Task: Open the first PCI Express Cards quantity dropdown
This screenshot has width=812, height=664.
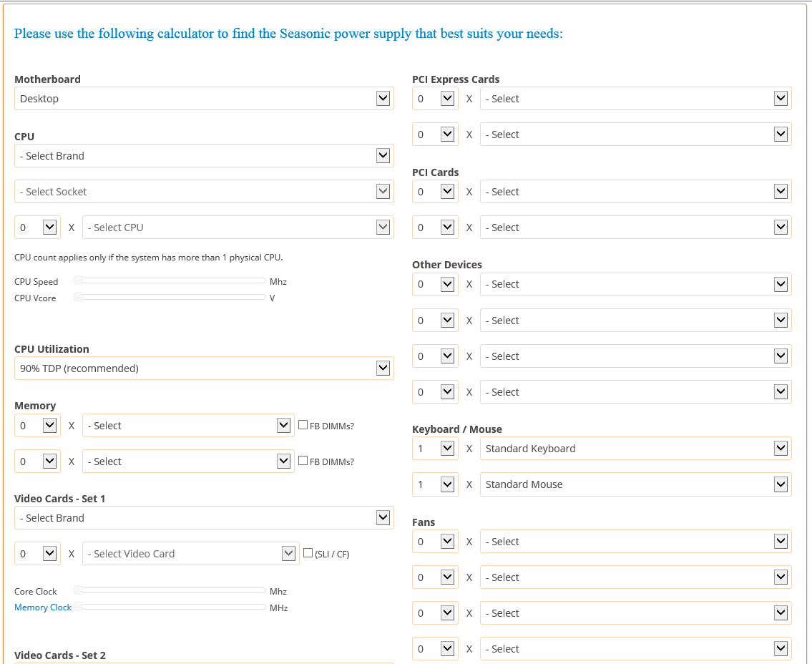Action: 435,99
